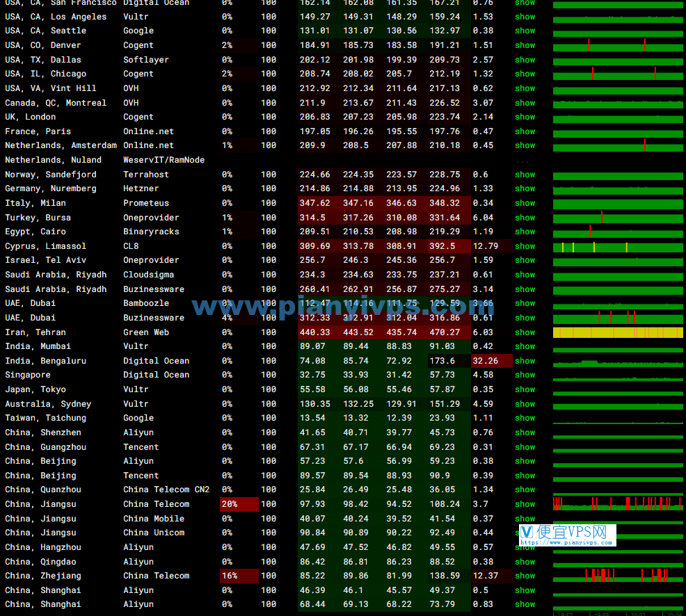686x616 pixels.
Task: Open show for Dallas Softlayer
Action: [525, 60]
